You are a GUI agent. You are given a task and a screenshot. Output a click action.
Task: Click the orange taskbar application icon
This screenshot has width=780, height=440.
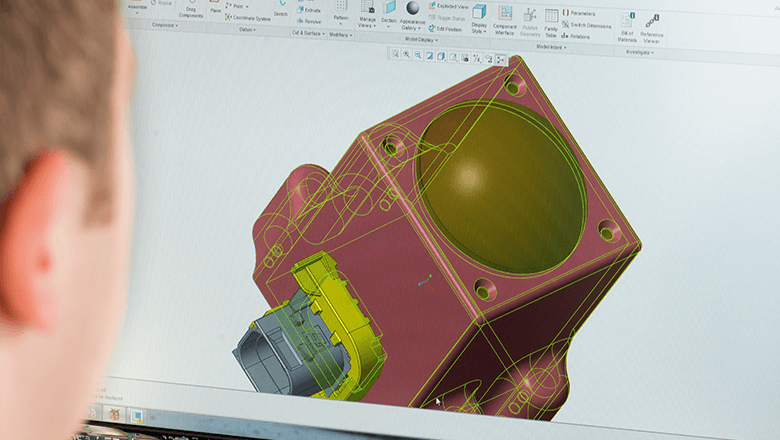point(114,413)
